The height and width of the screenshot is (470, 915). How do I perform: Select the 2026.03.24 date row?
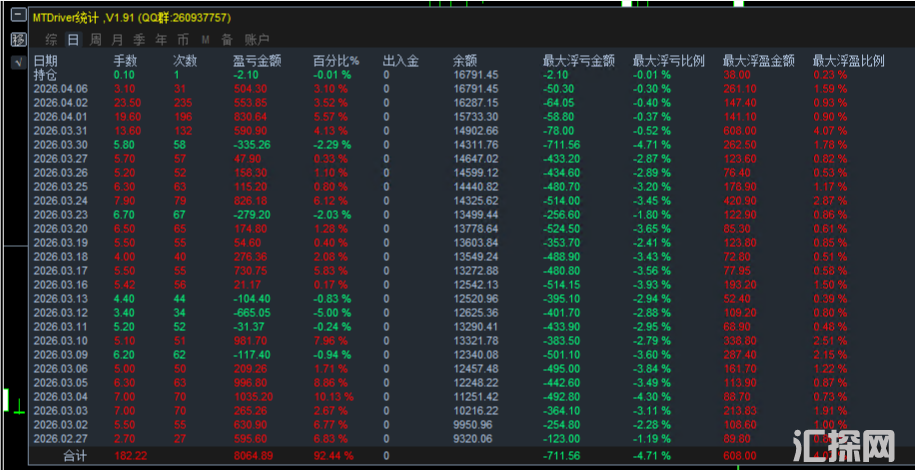coord(60,201)
